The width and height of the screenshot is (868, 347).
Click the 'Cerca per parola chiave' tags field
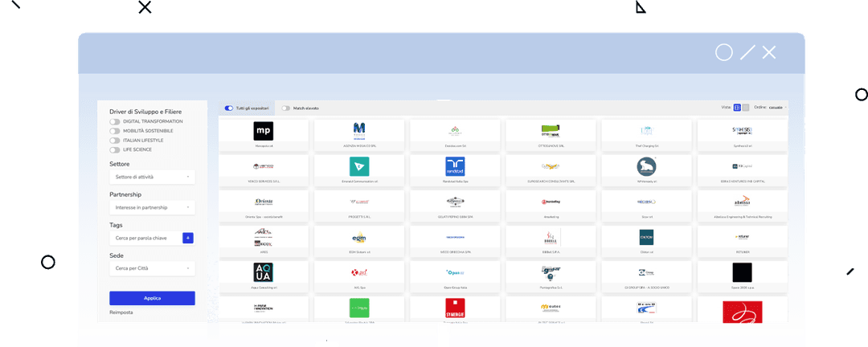pos(145,238)
